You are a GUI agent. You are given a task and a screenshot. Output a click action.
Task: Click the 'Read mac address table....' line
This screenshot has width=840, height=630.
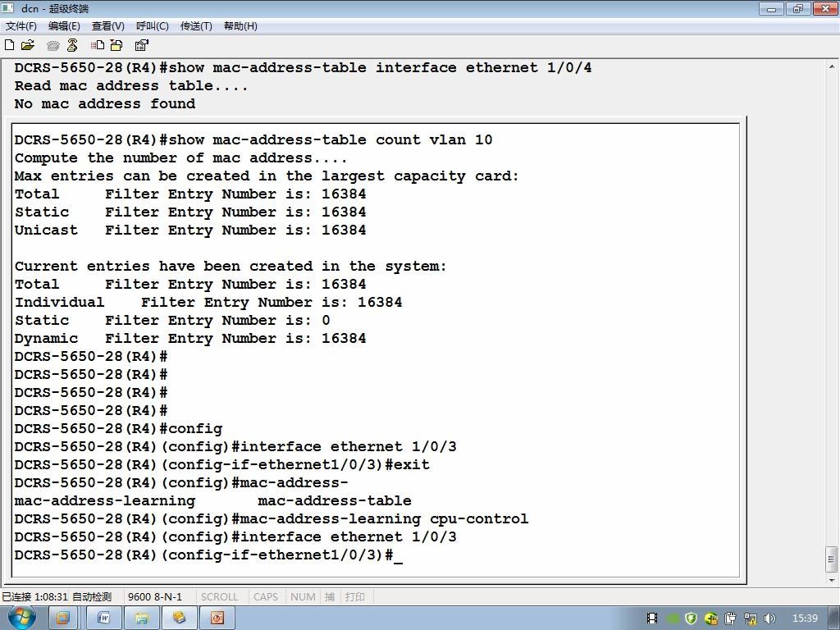[131, 85]
